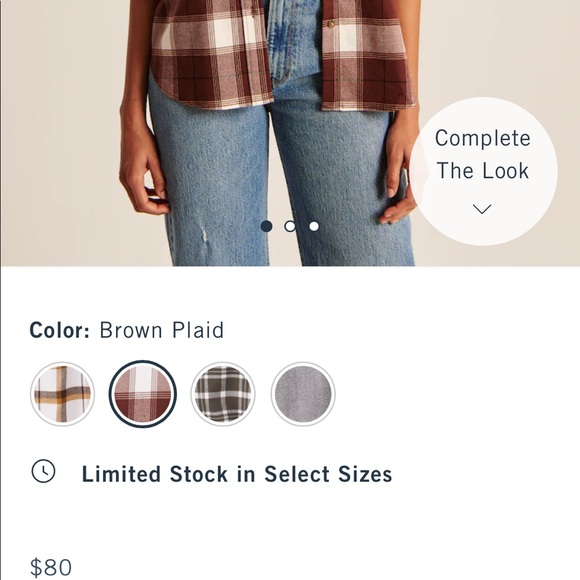Tap the down chevron under Complete The Look
This screenshot has height=580, width=580.
point(482,209)
